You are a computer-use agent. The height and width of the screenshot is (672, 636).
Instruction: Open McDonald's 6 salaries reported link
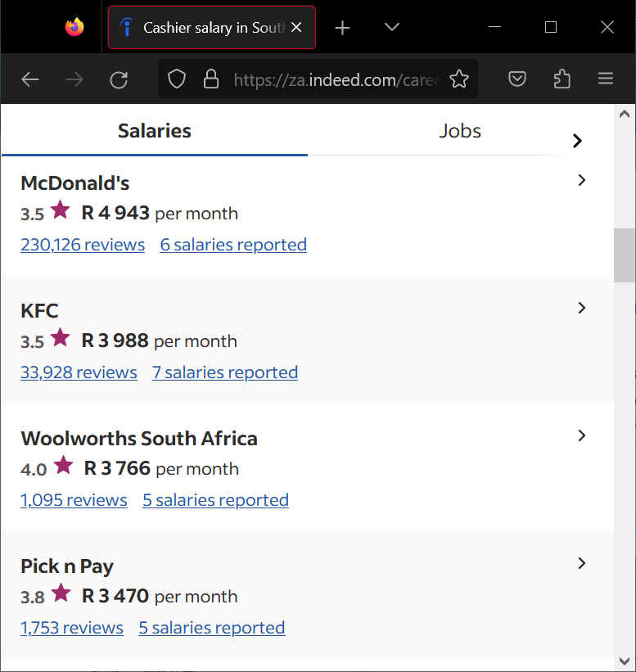(233, 245)
